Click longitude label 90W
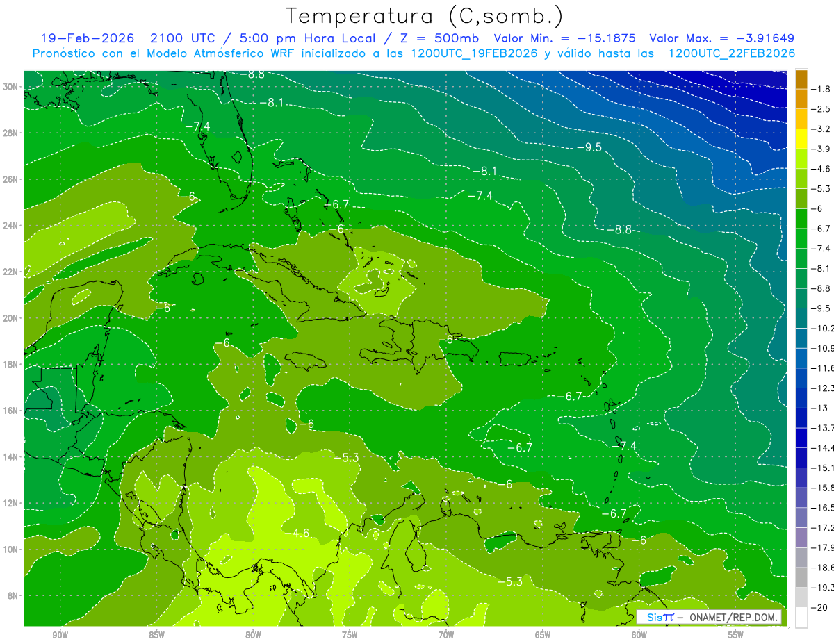The image size is (834, 644). [x=60, y=635]
